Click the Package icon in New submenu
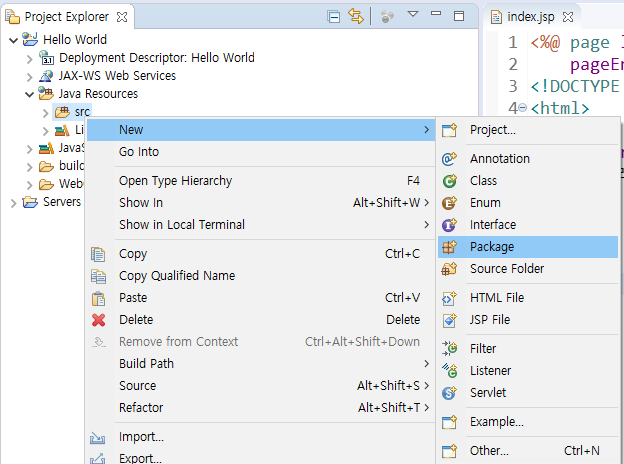The image size is (624, 464). (x=449, y=247)
